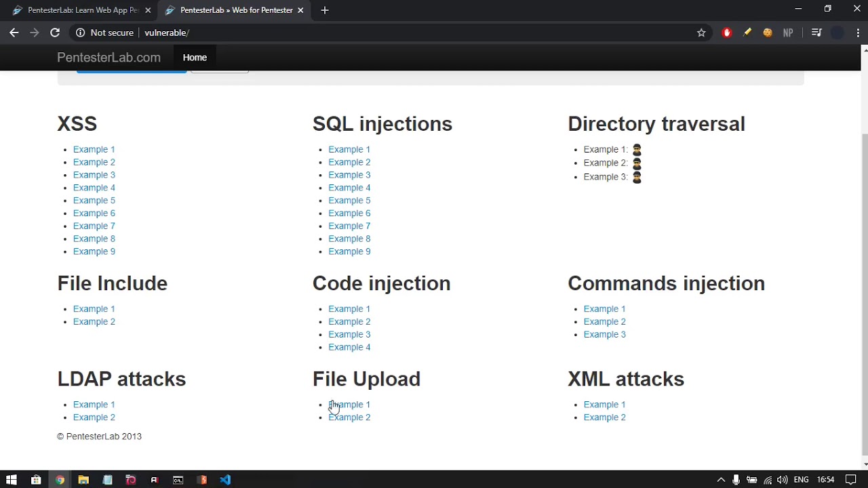Open the microphone tray icon
868x488 pixels.
736,480
